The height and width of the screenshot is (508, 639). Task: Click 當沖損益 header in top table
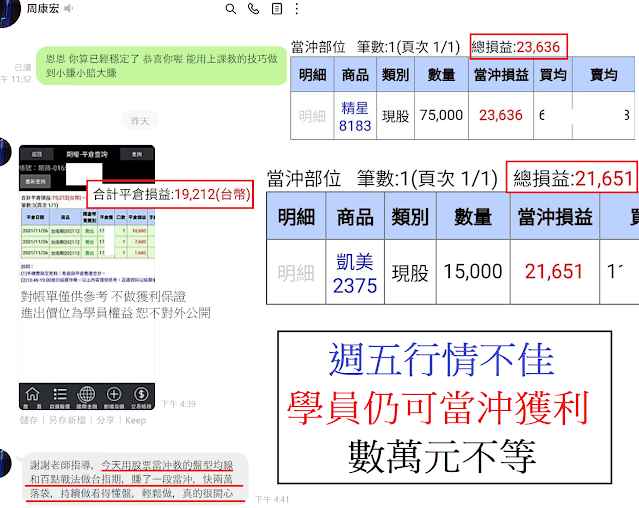(501, 75)
